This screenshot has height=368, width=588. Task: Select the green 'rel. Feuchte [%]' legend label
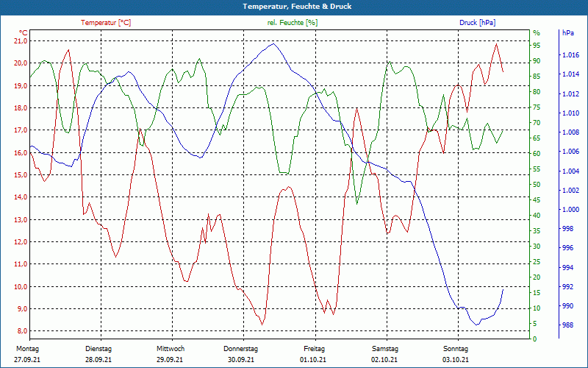tap(292, 23)
